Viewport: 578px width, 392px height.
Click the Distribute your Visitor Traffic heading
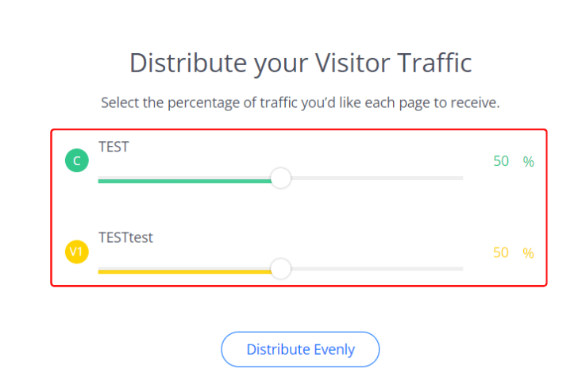click(300, 63)
